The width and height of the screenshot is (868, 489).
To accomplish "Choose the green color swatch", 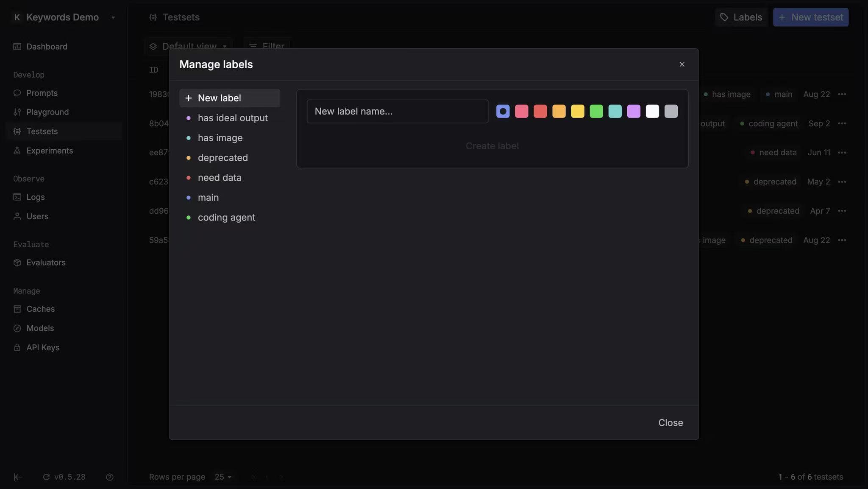I will tap(596, 111).
